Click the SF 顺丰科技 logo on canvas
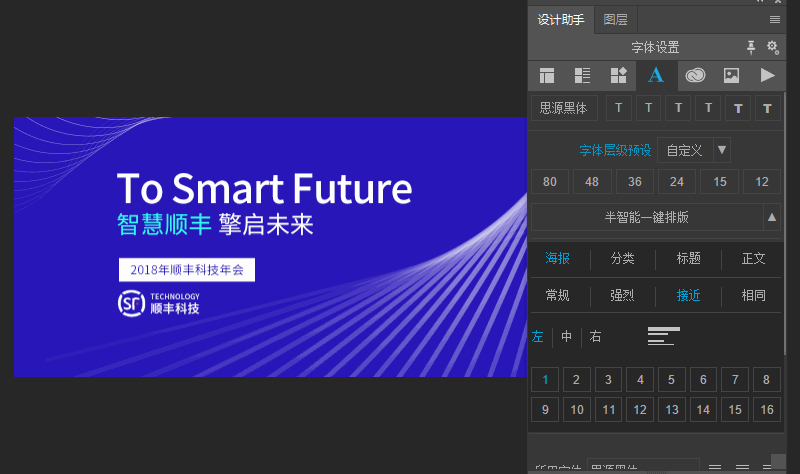Image resolution: width=800 pixels, height=474 pixels. pos(159,303)
